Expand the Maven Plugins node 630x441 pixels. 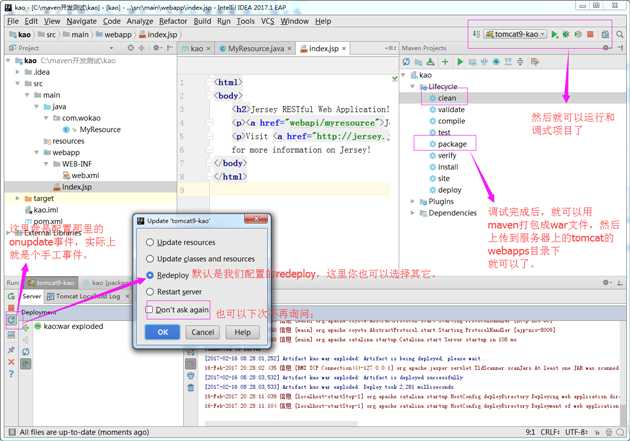coord(413,202)
